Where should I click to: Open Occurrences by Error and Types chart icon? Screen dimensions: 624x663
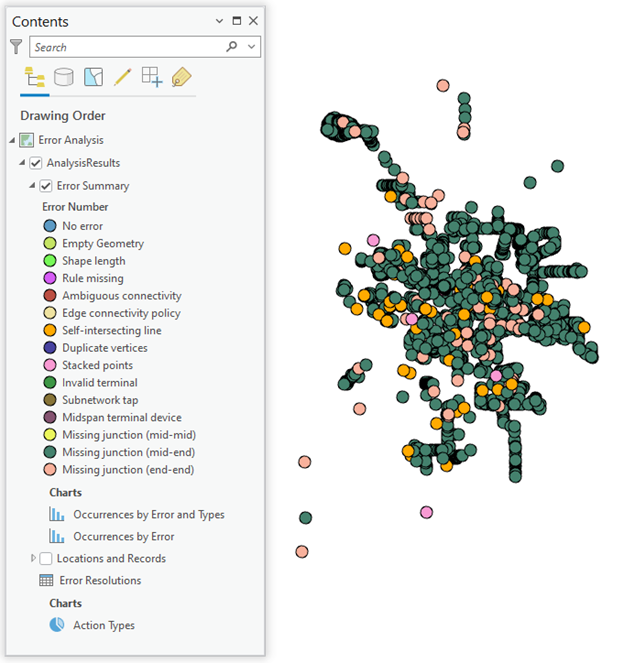pos(57,514)
